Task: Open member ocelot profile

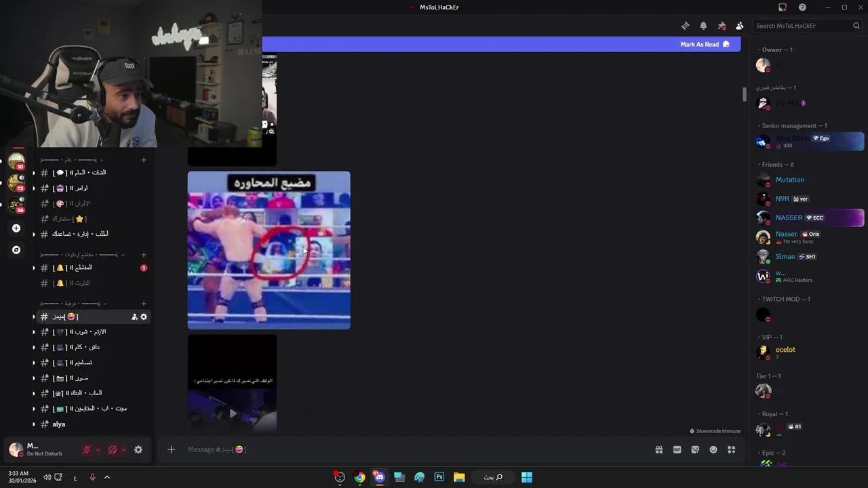Action: pos(809,352)
